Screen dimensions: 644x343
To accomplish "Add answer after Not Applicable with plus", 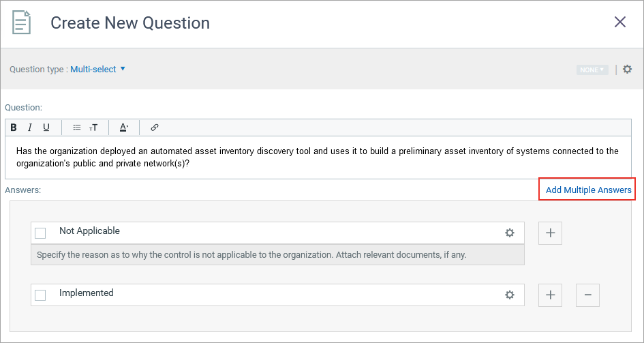I will 550,233.
